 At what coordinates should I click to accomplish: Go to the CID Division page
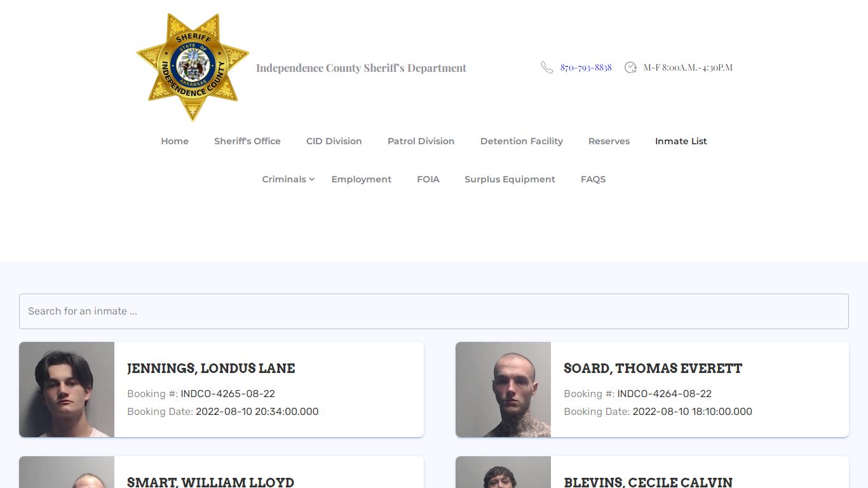tap(334, 141)
